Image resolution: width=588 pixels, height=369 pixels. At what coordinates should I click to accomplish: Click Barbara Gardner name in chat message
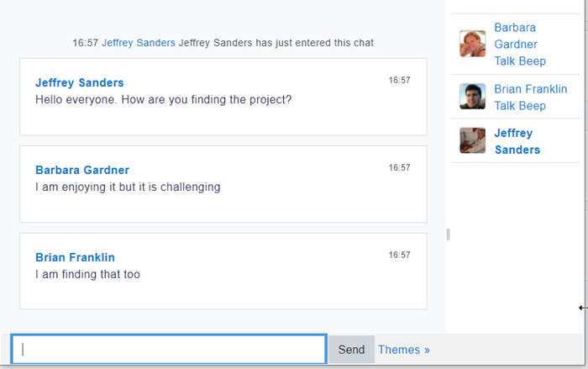(82, 170)
